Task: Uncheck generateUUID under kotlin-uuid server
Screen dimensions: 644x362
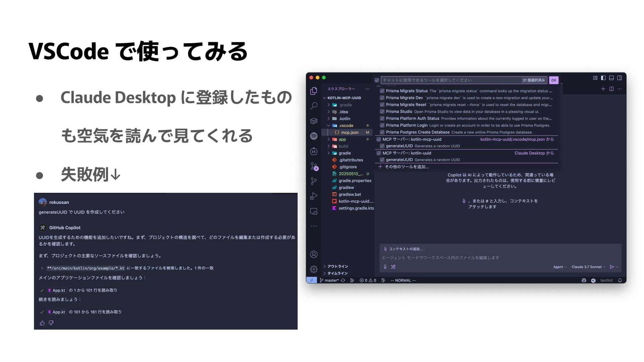Action: click(382, 160)
